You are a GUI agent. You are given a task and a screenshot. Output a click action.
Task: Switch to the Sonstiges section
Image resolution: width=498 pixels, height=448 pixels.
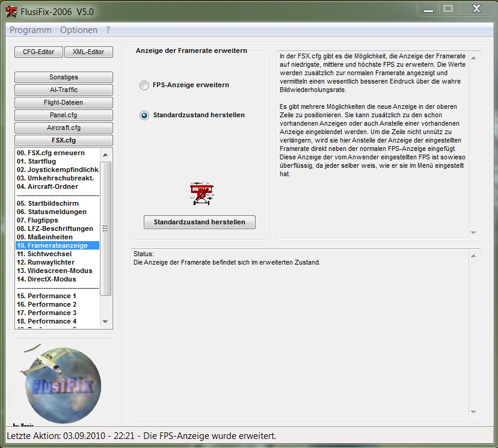64,77
